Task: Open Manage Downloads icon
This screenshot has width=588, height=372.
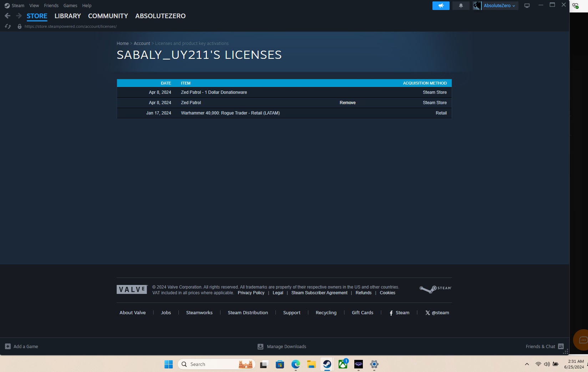Action: coord(260,346)
